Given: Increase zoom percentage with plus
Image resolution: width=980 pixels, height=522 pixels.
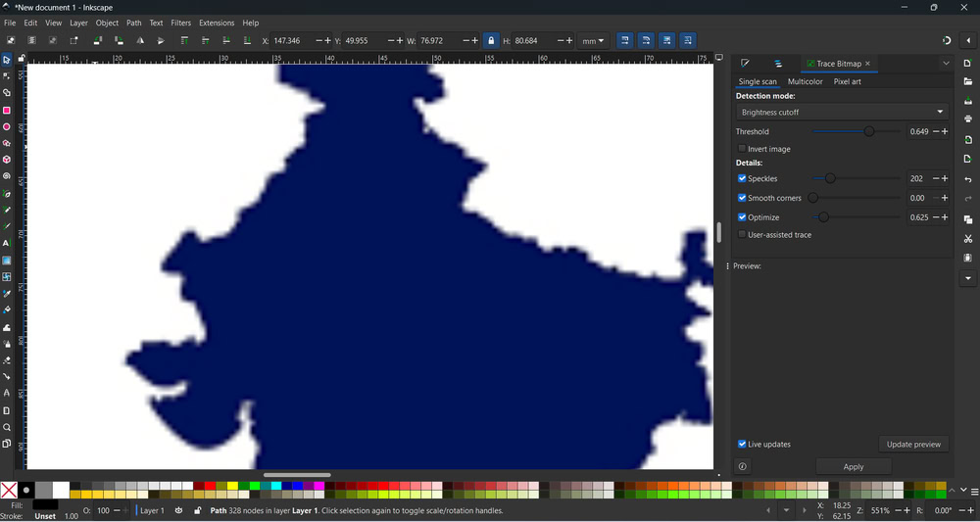Looking at the screenshot, I should click(x=907, y=511).
